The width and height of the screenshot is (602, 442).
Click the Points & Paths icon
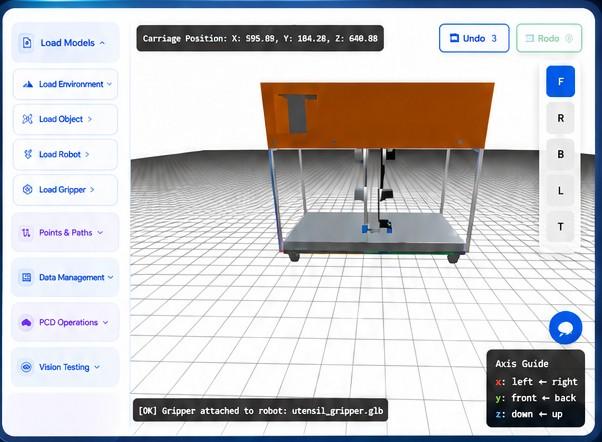click(x=26, y=232)
